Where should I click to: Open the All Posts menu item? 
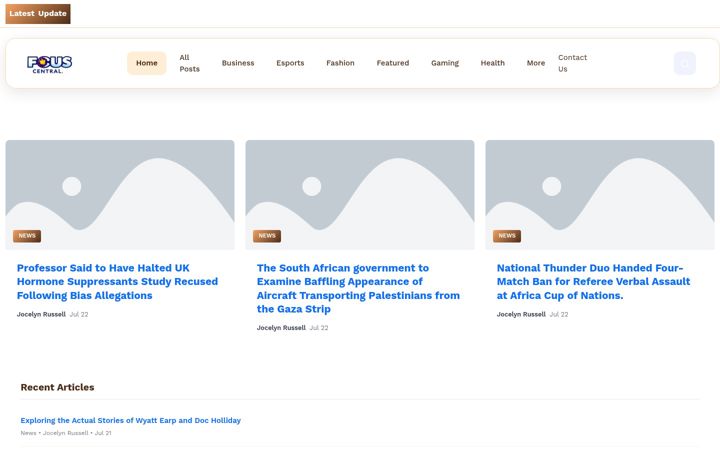point(189,63)
